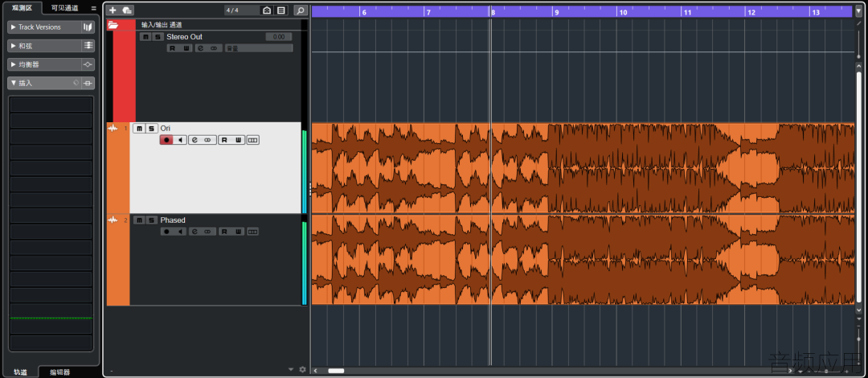Click the 输入/输出 通道 folder label
Viewport: 868px width, 378px height.
[x=162, y=25]
